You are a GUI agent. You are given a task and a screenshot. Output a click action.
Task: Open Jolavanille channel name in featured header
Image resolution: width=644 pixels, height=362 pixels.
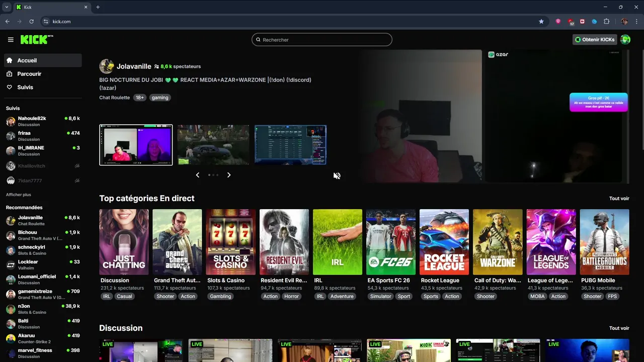(134, 66)
